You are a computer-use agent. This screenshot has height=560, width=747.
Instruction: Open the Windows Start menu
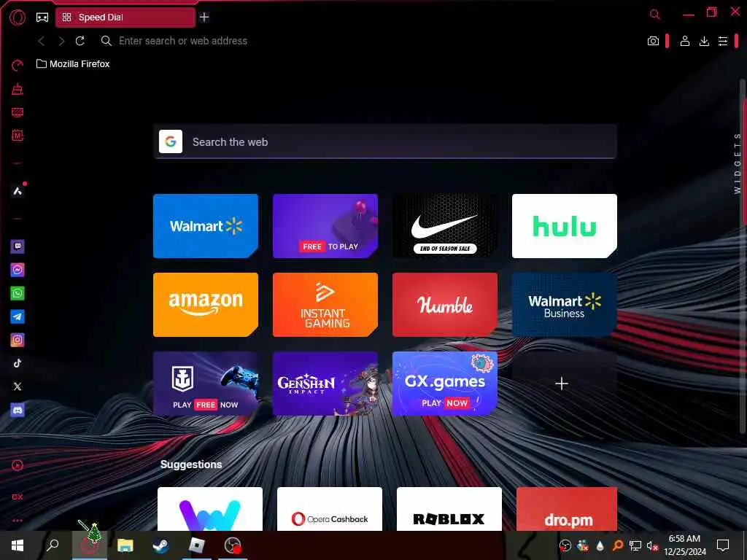[18, 545]
